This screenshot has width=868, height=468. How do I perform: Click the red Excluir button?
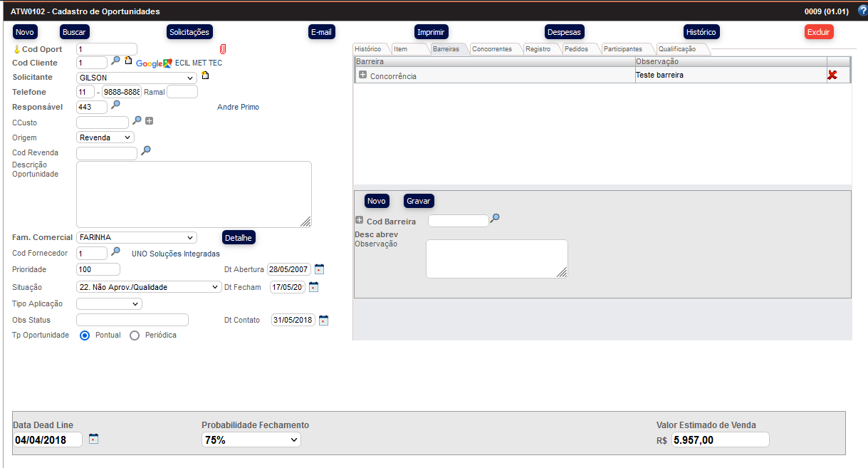pos(818,32)
